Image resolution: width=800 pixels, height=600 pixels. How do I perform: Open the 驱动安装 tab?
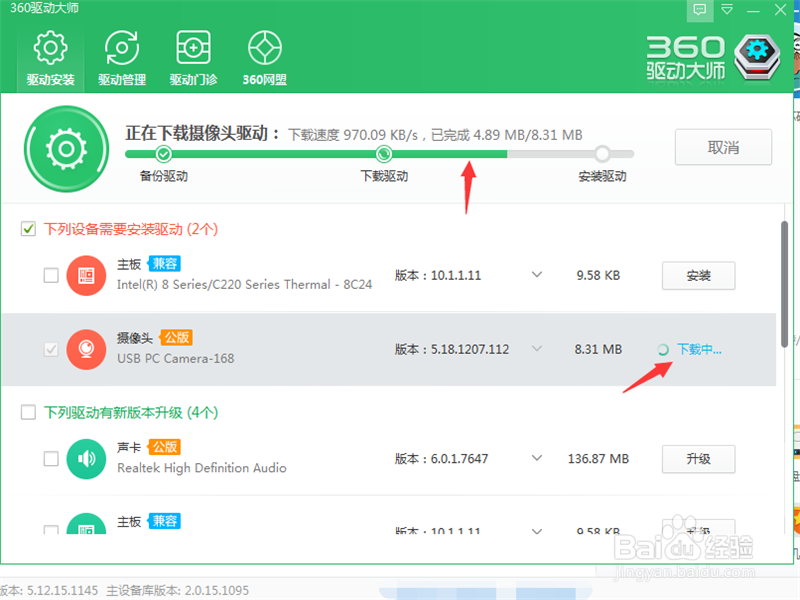pos(51,59)
